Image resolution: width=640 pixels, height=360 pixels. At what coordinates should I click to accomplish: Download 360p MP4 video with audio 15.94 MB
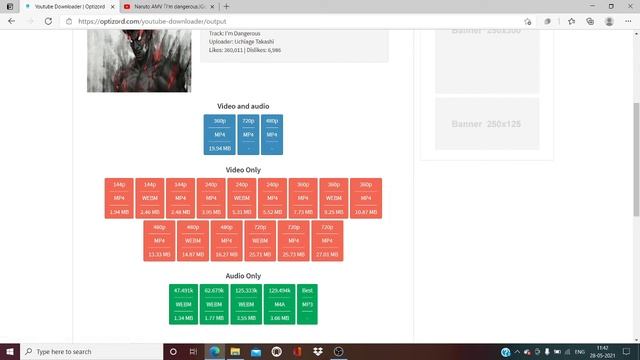pyautogui.click(x=220, y=135)
